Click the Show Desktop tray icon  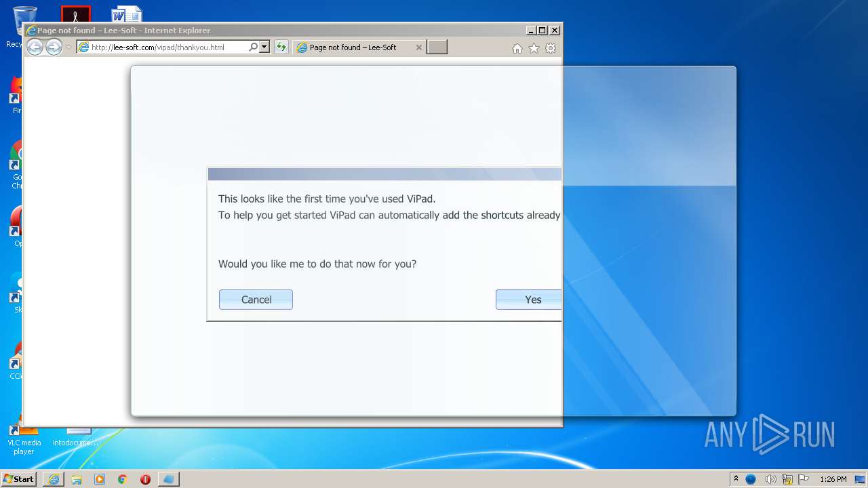860,479
